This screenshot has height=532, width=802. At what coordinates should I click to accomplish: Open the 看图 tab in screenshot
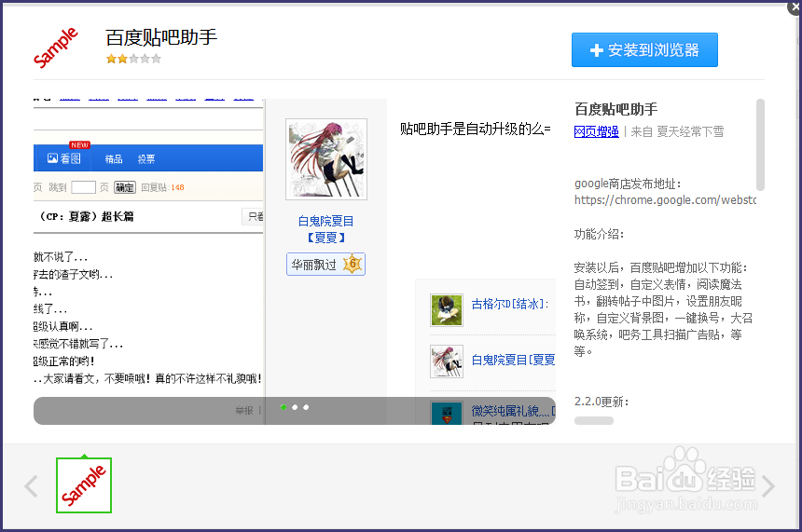click(64, 159)
